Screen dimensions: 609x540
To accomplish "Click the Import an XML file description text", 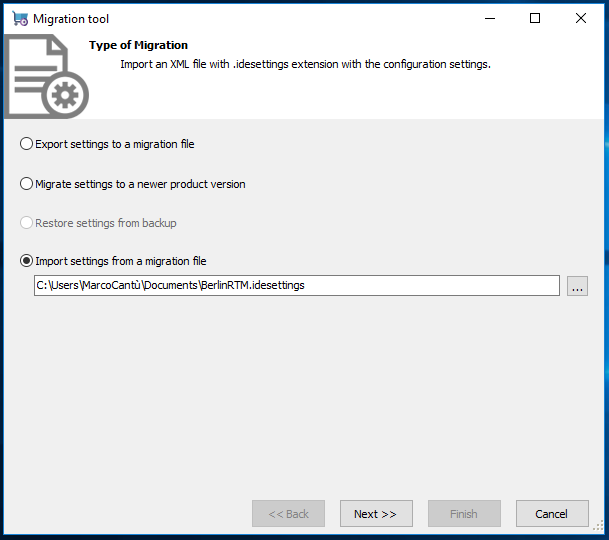I will 305,64.
